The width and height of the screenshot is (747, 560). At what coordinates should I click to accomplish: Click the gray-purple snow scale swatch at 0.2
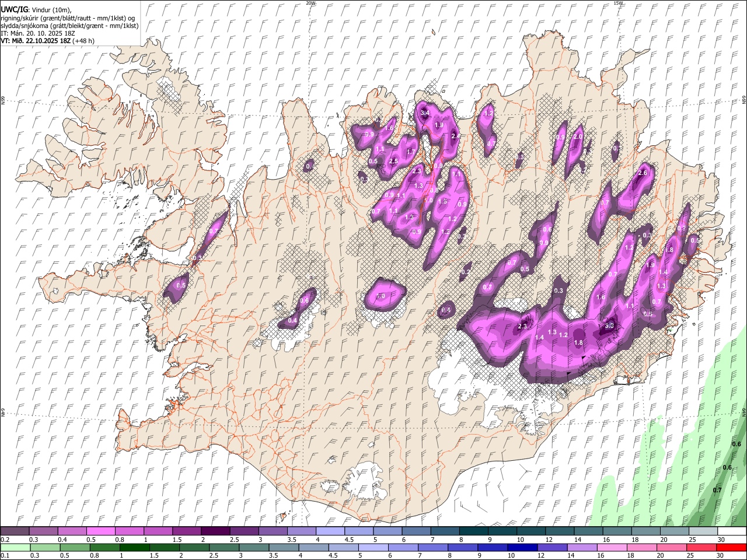point(15,531)
